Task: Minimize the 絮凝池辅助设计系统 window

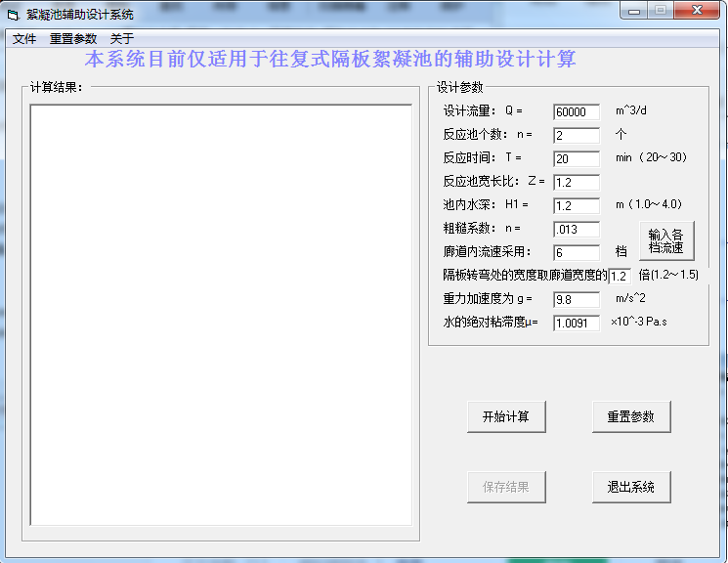Action: click(636, 11)
